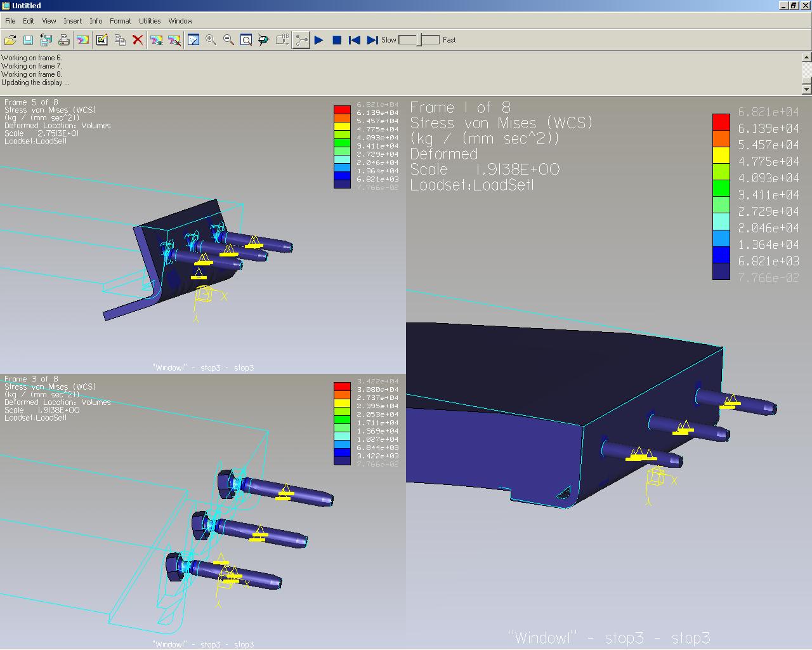
Task: Click the animation speed slider thumb
Action: tap(419, 40)
